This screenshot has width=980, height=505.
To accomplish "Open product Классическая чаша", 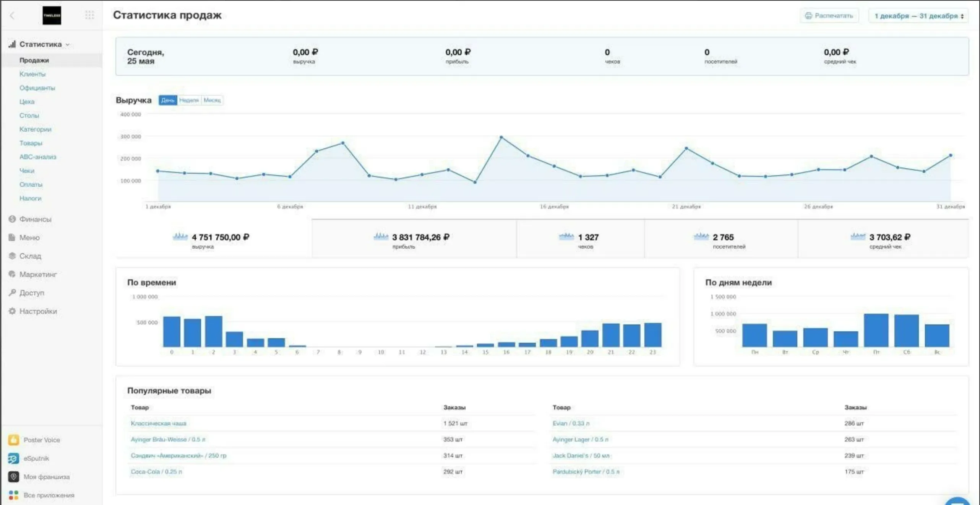I will coord(159,423).
